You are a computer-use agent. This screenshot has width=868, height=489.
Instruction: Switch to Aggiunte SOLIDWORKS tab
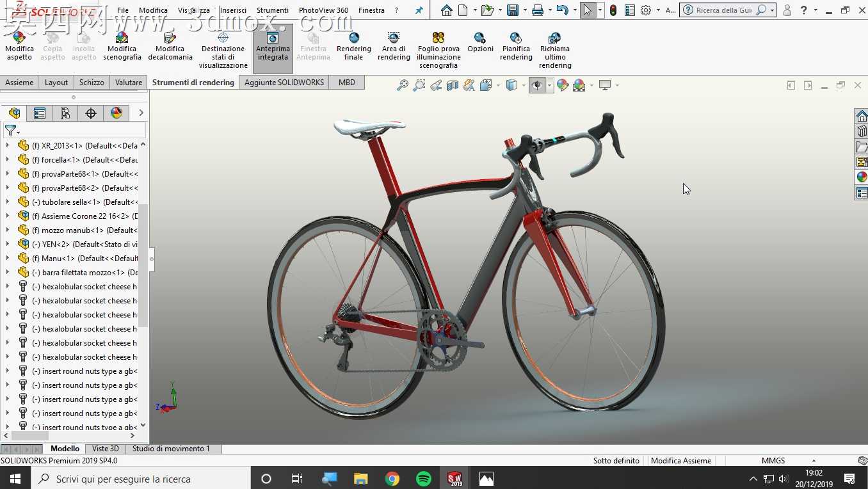click(284, 83)
